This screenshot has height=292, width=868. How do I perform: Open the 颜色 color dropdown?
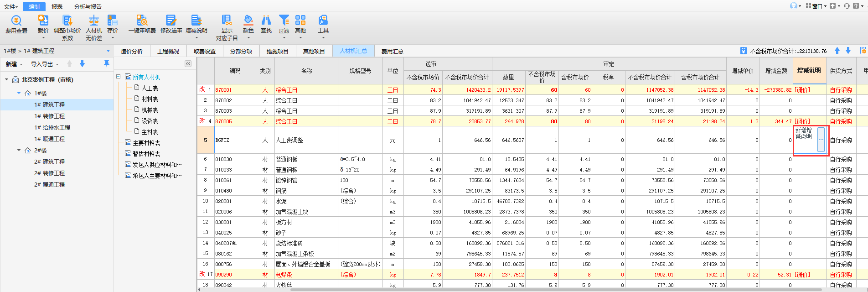tap(248, 38)
